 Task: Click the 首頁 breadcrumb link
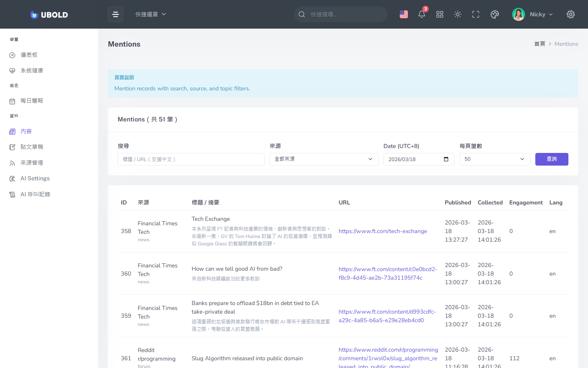click(539, 44)
